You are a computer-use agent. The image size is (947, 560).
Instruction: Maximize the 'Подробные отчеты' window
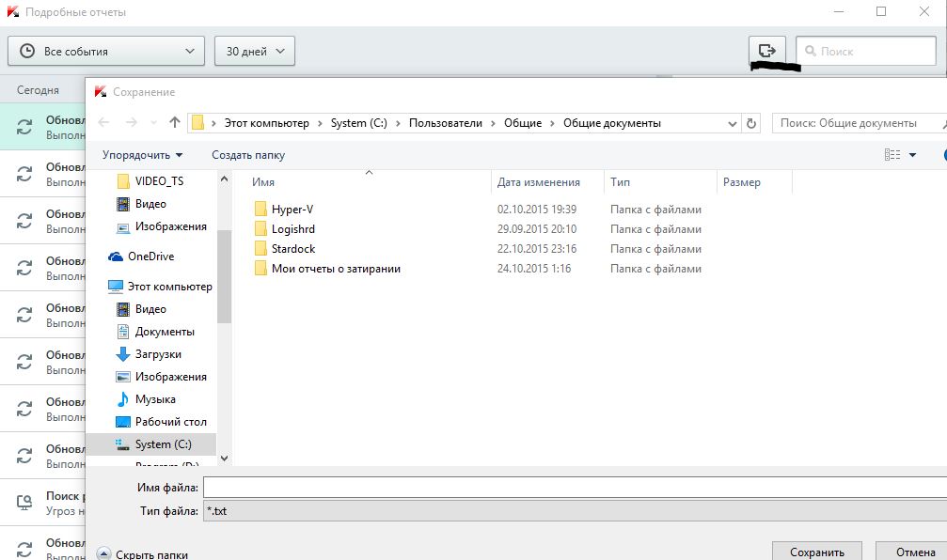coord(881,11)
